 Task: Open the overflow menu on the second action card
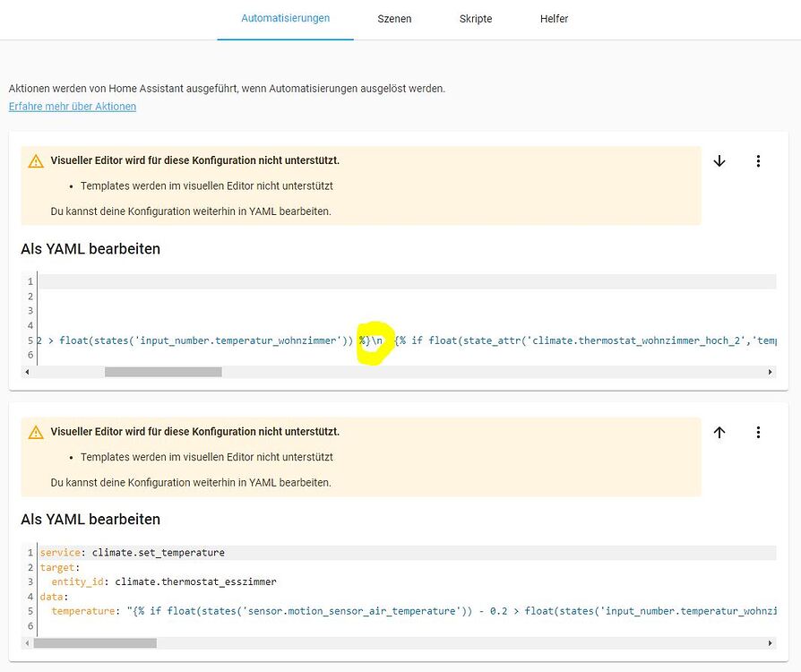point(759,433)
